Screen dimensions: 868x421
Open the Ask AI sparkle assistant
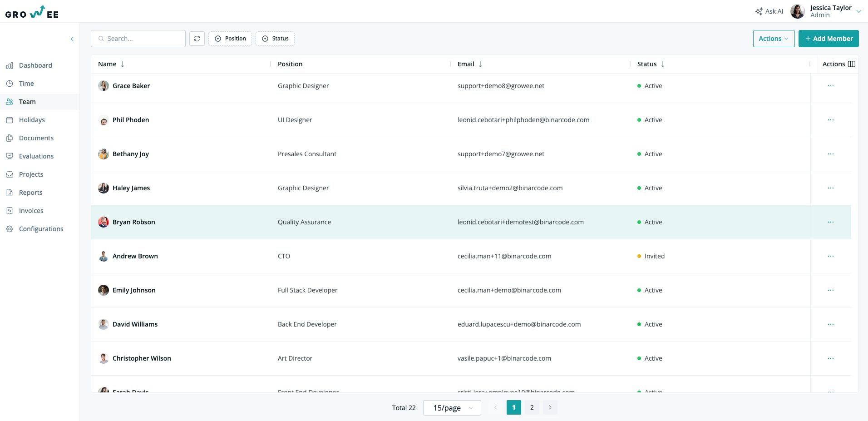pyautogui.click(x=769, y=11)
